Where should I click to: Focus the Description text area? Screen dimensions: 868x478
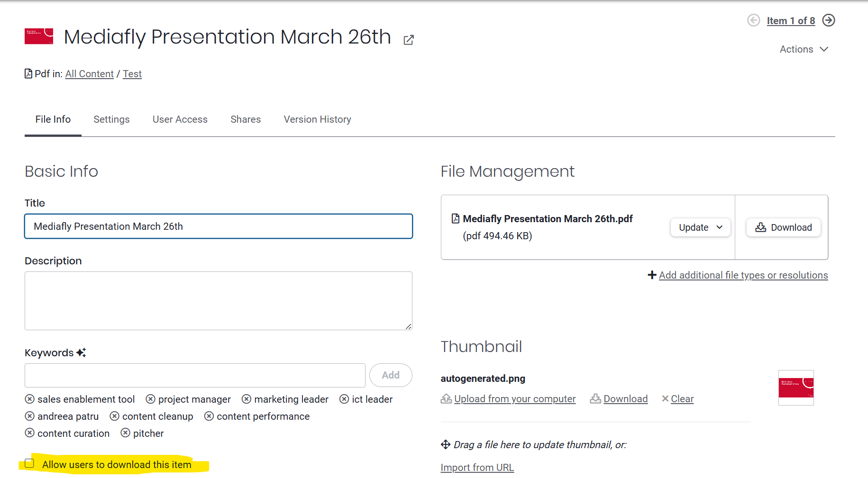coord(219,301)
